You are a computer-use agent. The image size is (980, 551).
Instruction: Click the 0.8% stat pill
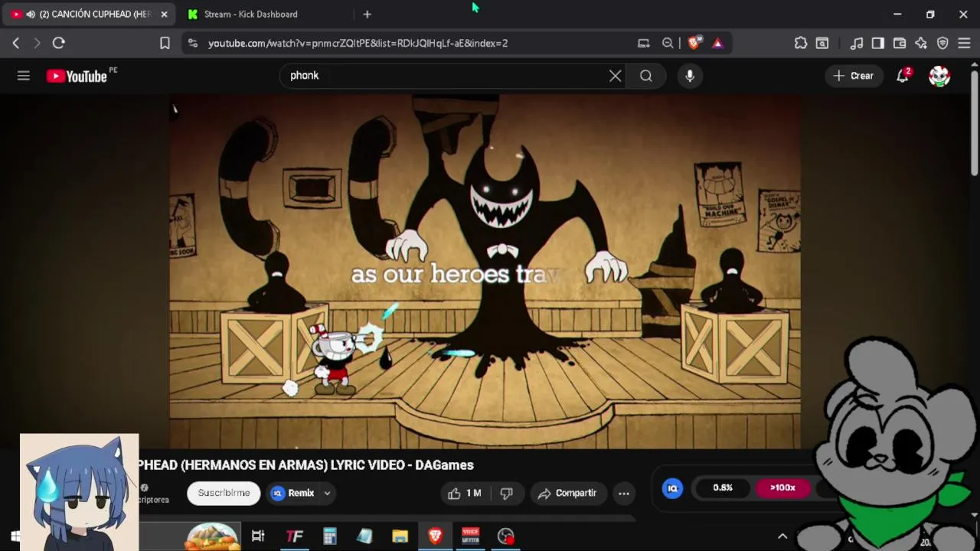(723, 488)
